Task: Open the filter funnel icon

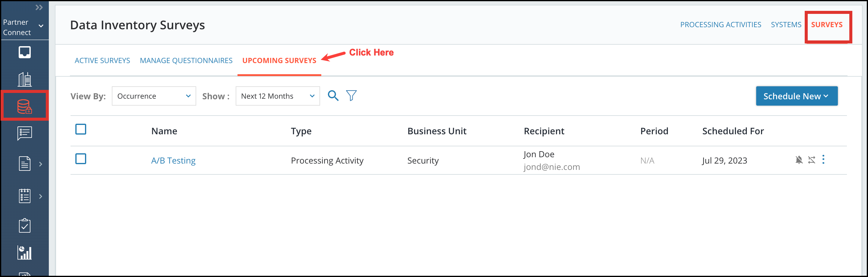Action: click(351, 96)
